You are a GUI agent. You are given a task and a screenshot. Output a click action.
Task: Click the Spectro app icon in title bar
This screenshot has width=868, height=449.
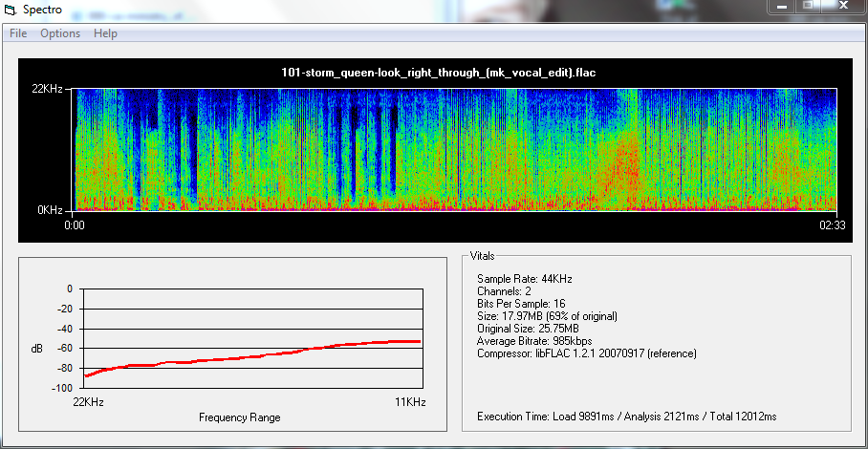[x=11, y=11]
